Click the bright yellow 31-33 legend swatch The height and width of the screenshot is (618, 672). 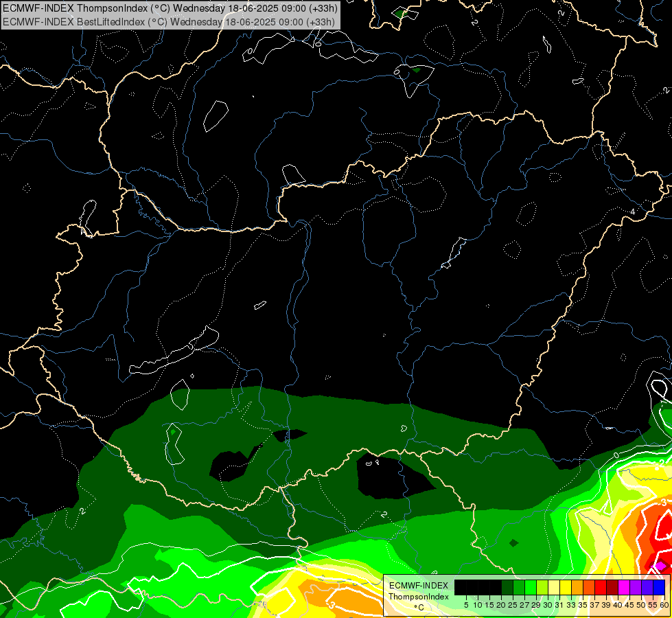[566, 588]
